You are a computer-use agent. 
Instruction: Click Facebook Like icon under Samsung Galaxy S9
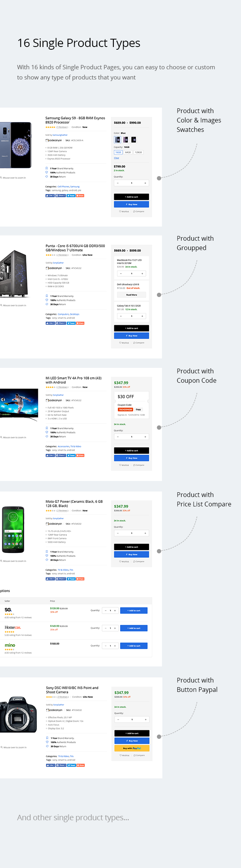[50, 196]
